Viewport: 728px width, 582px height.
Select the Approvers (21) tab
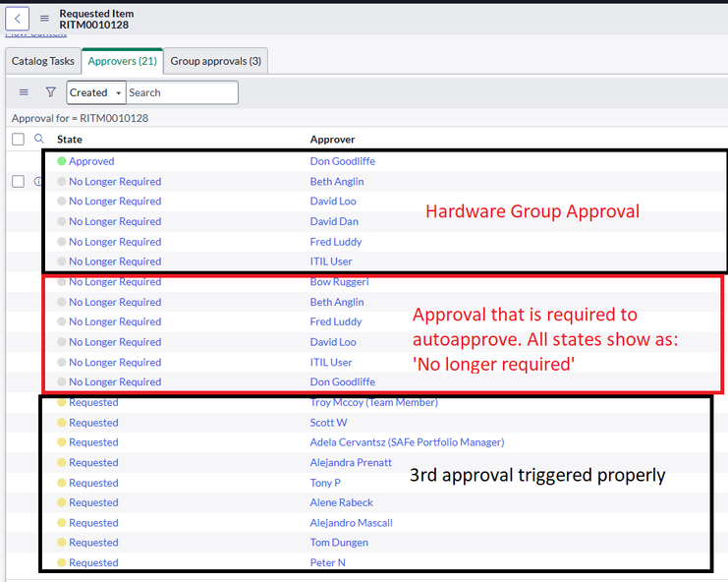point(123,61)
